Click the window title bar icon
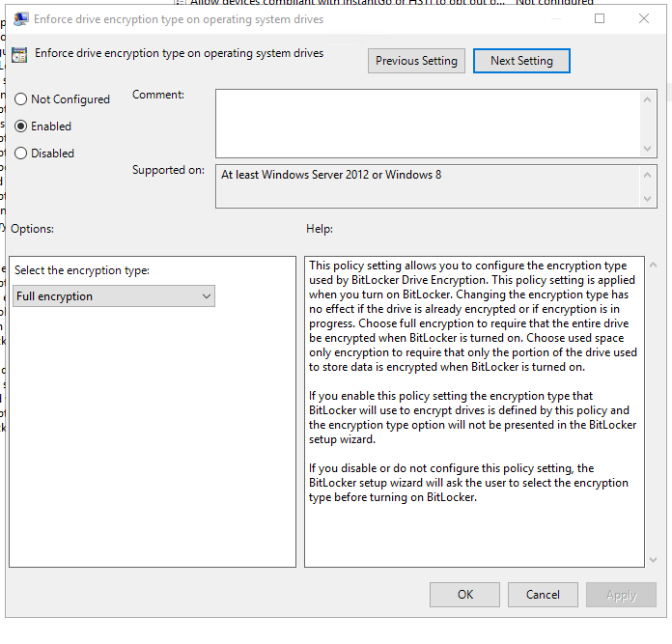The width and height of the screenshot is (672, 644). [20, 19]
